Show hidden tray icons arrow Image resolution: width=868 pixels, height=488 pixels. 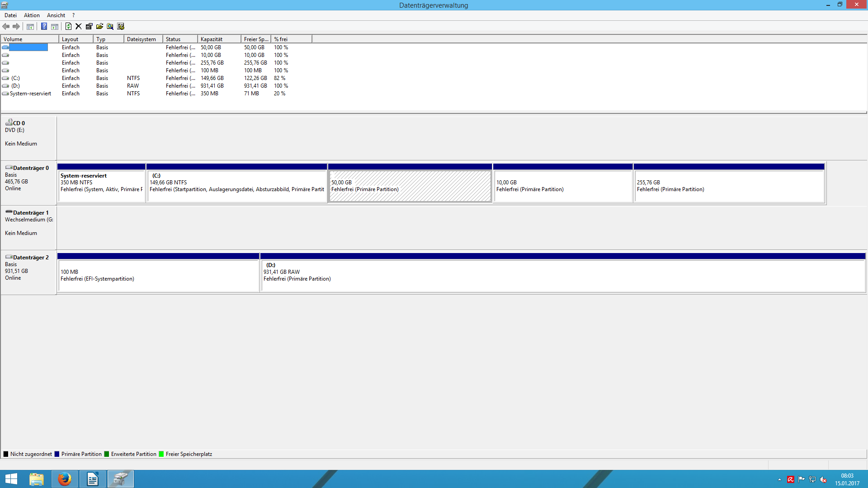780,480
